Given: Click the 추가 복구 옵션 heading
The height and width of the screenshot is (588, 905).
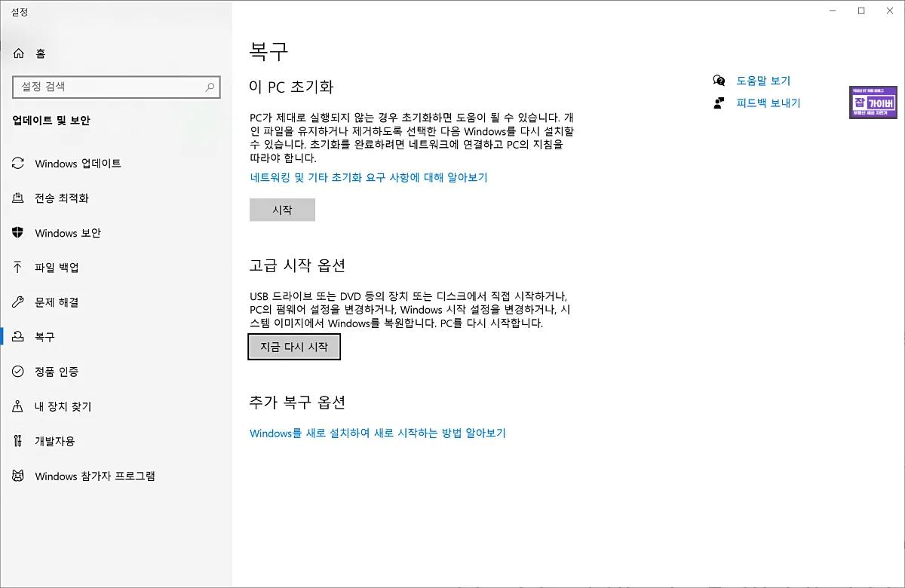Looking at the screenshot, I should 297,402.
